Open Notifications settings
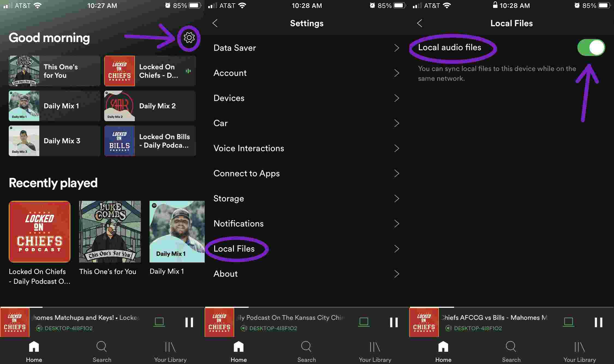The height and width of the screenshot is (364, 614). tap(307, 224)
